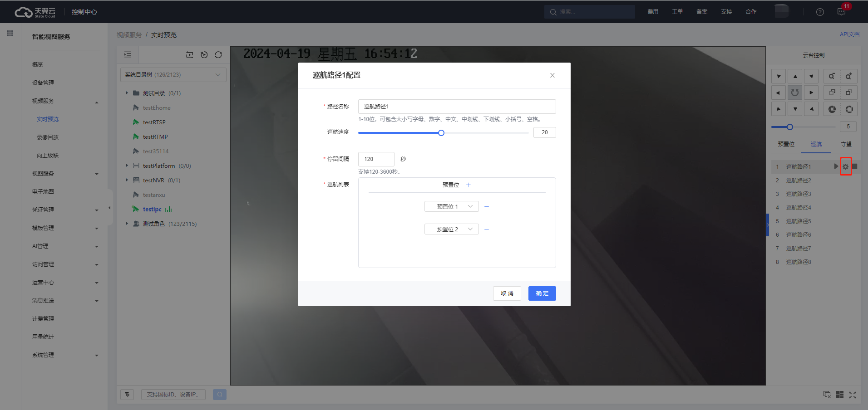
Task: Expand the testNVR tree node
Action: [127, 180]
